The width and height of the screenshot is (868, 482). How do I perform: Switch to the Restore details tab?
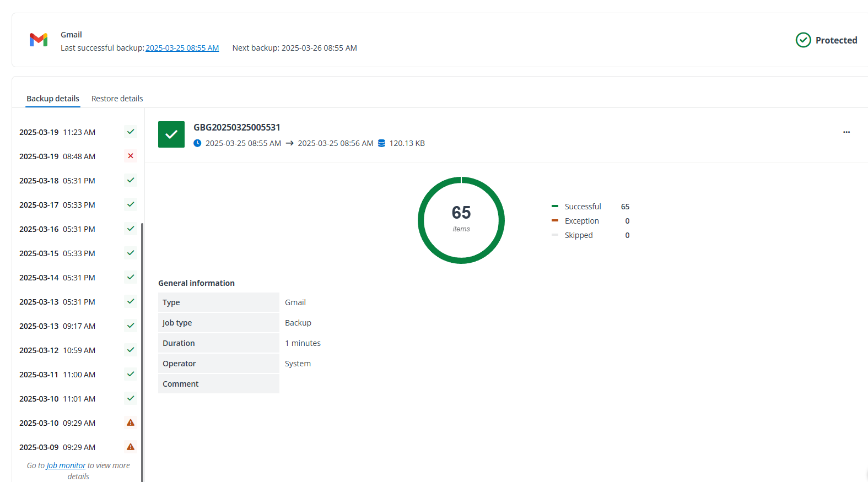pos(117,99)
